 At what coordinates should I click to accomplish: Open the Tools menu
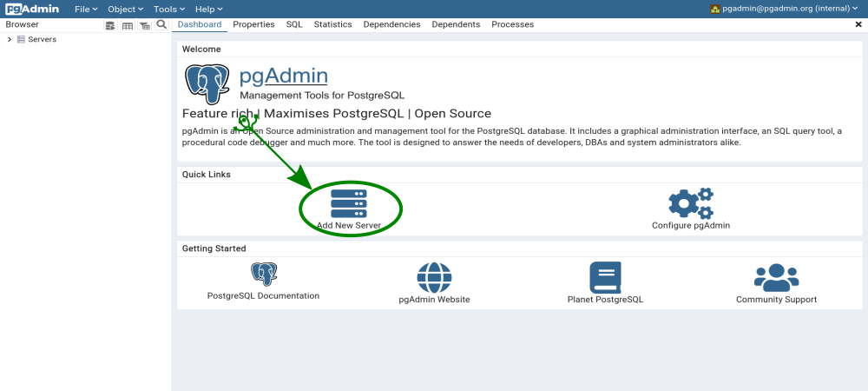(168, 9)
